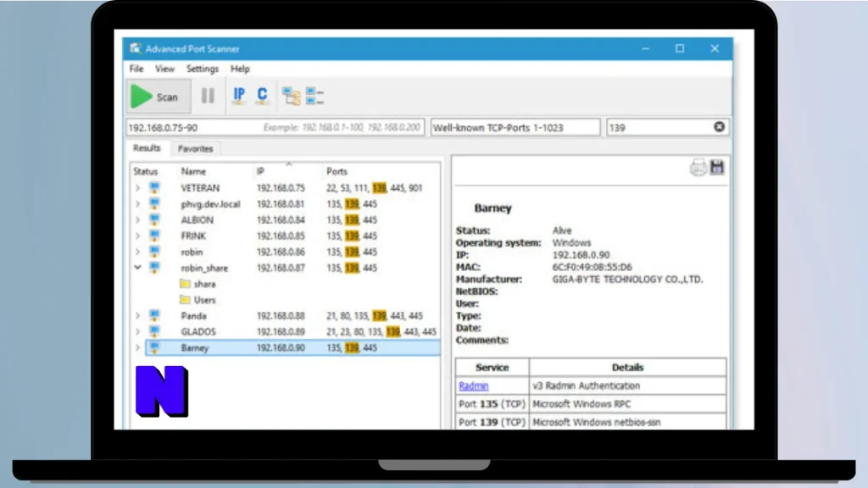
Task: Click the Port 135 (TCP) service cell
Action: (492, 404)
